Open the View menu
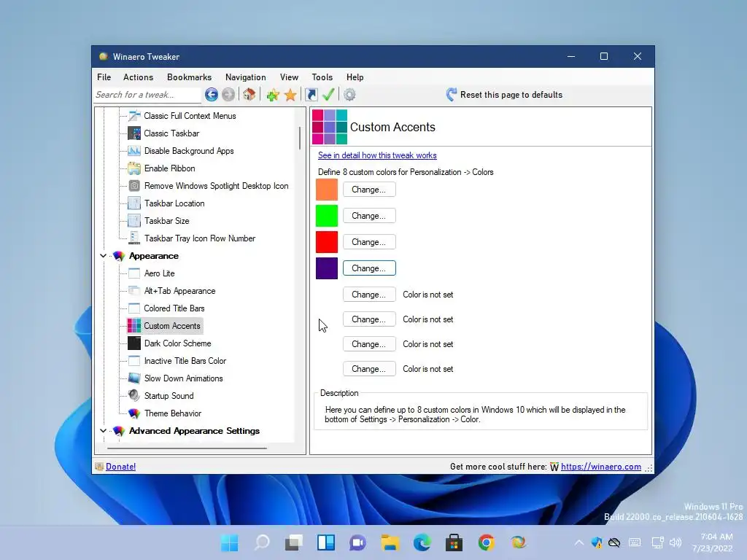This screenshot has width=747, height=560. [289, 77]
